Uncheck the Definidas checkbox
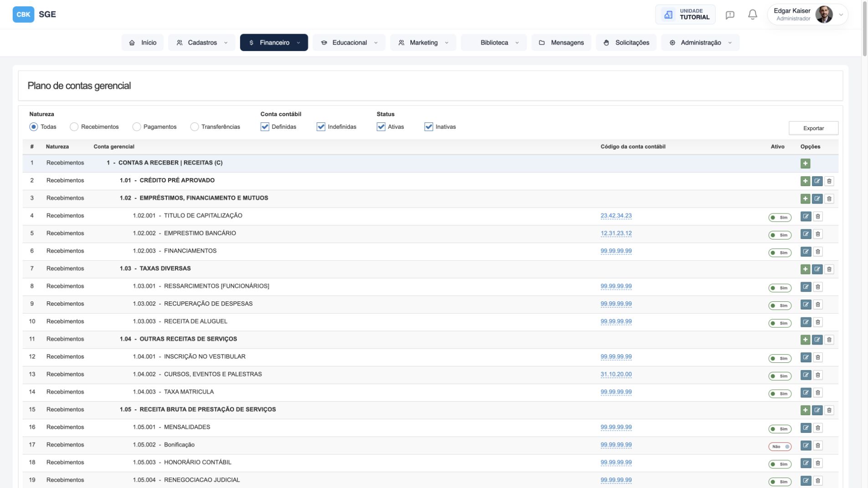Viewport: 868px width, 488px height. click(x=265, y=127)
